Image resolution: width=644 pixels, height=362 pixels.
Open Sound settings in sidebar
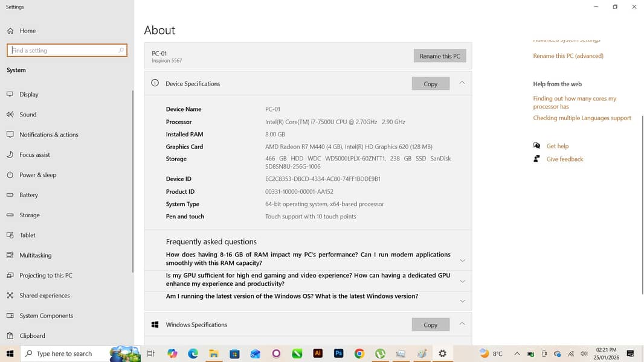(x=28, y=115)
